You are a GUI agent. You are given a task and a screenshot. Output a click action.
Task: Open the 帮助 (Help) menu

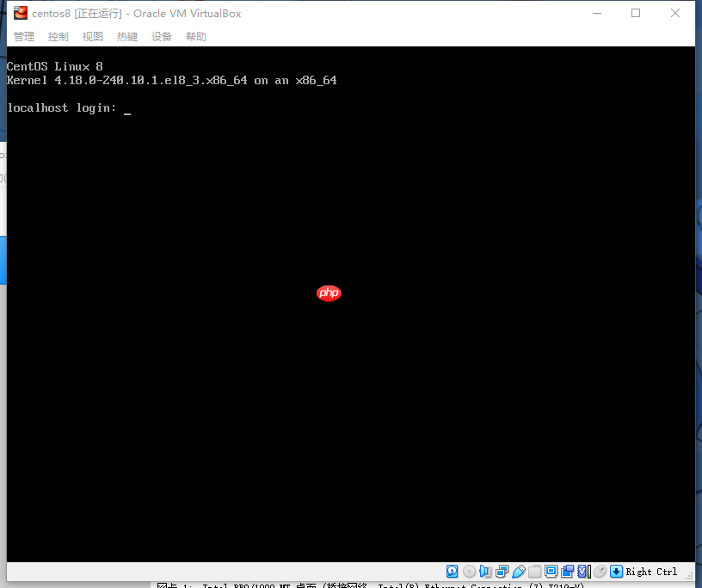pyautogui.click(x=195, y=36)
